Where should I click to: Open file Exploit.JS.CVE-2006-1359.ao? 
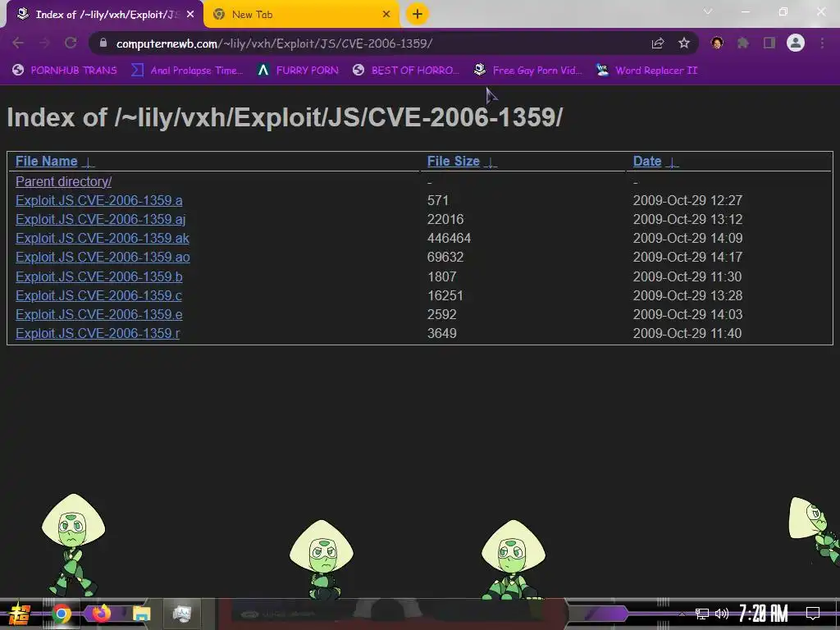tap(103, 257)
